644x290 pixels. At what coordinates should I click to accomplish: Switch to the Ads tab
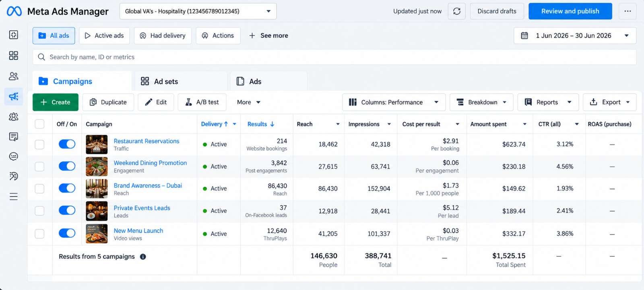click(269, 81)
